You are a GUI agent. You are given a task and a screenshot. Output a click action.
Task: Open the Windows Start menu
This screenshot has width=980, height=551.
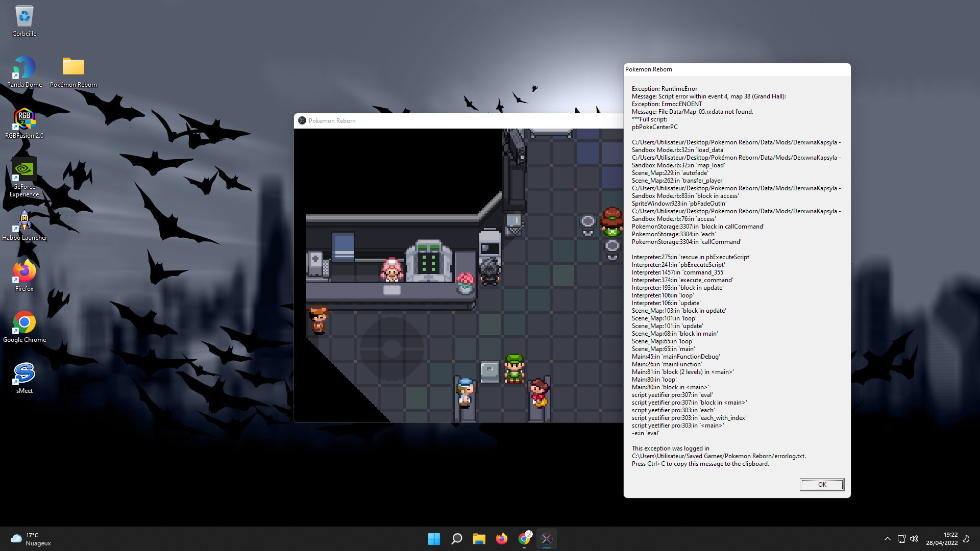[434, 539]
